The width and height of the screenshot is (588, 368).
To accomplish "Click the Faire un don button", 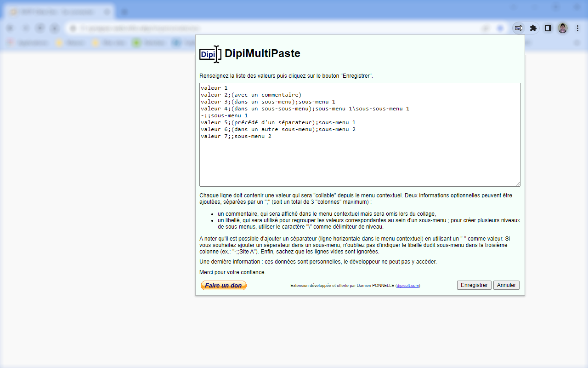I will tap(224, 286).
